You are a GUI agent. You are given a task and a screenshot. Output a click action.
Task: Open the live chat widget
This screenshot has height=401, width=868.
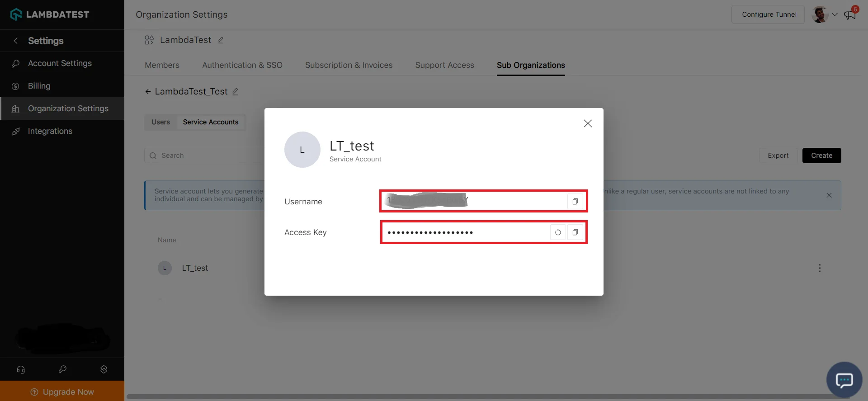(x=844, y=380)
